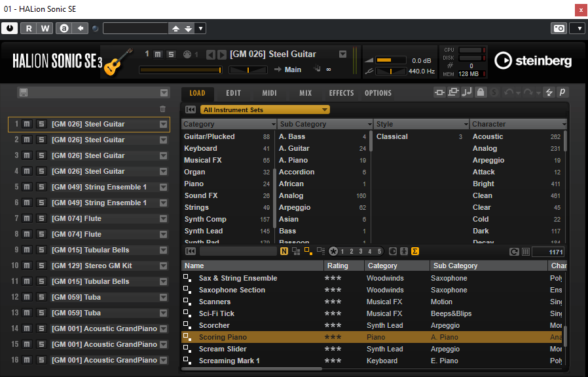The image size is (588, 377).
Task: Click the first single-slot toolbar icon
Action: coord(439,92)
